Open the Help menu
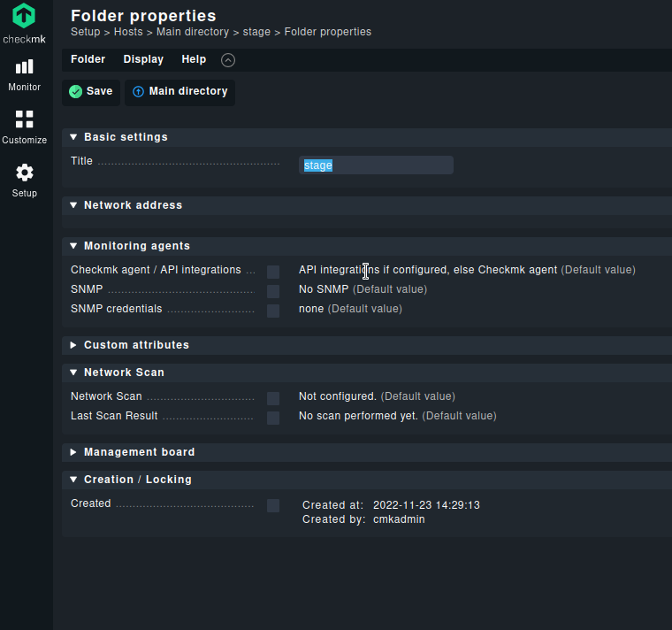 click(194, 59)
